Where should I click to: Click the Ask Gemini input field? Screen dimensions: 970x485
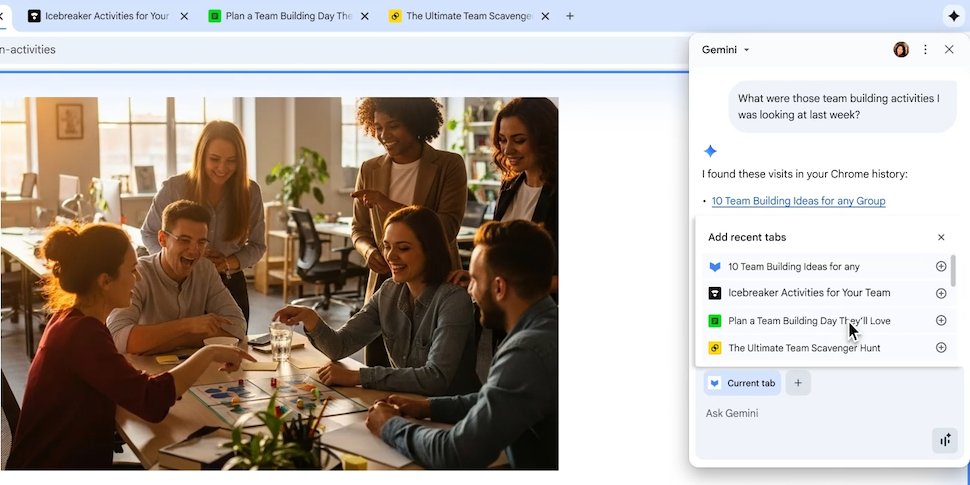coord(800,414)
